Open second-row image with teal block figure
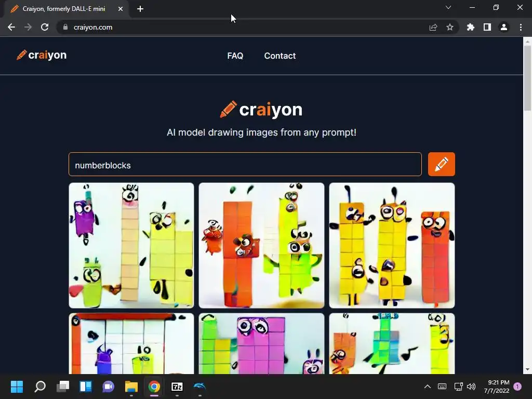The height and width of the screenshot is (399, 532). coord(392,343)
